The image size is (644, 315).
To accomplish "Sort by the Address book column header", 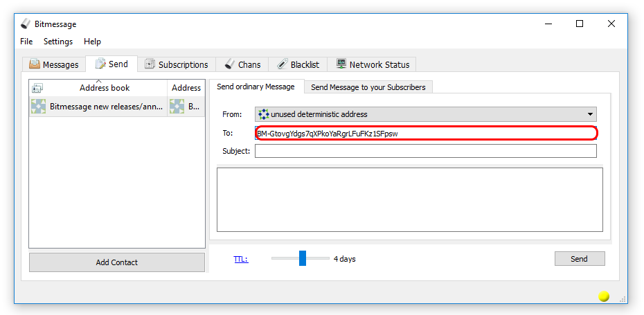I will (x=98, y=87).
